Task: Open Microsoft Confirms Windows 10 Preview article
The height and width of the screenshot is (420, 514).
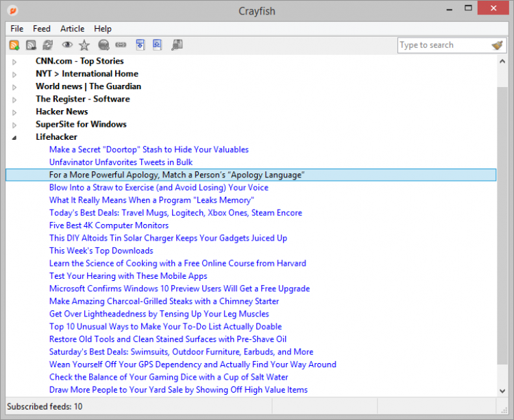Action: point(180,288)
